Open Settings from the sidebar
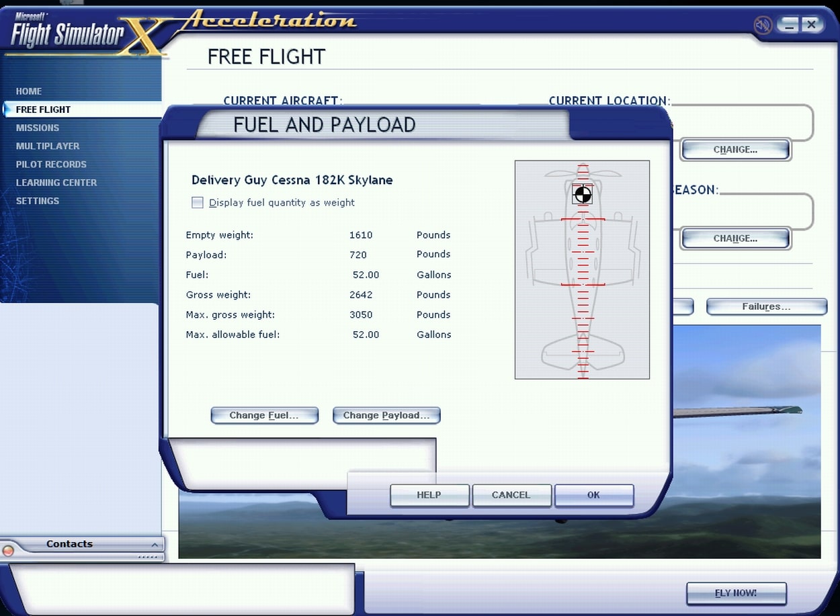Screen dimensions: 840x616 (x=38, y=201)
